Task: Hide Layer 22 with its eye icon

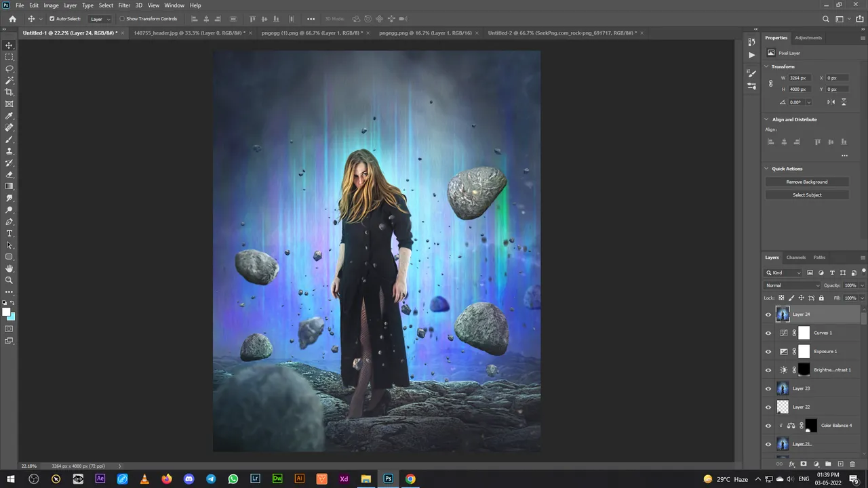Action: click(x=768, y=407)
